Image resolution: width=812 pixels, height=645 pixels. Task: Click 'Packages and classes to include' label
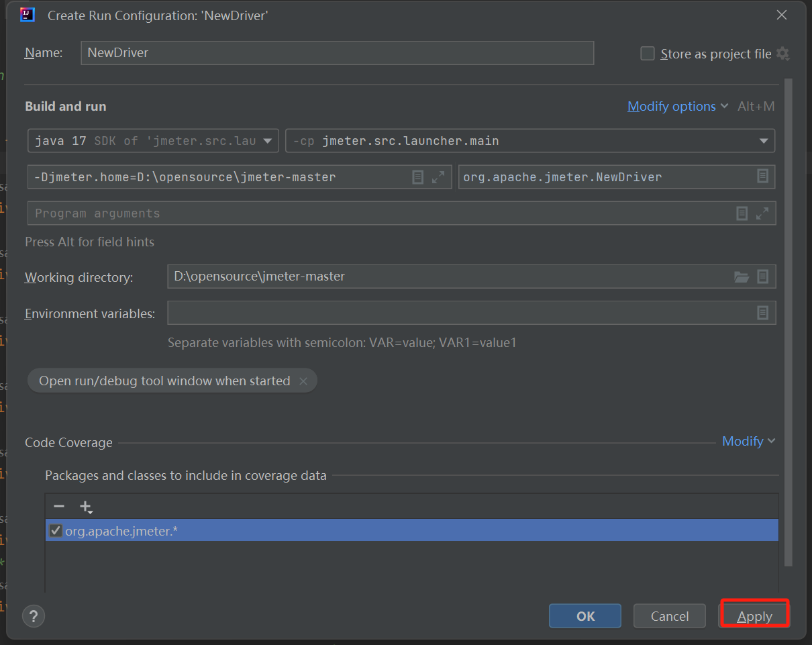point(186,475)
